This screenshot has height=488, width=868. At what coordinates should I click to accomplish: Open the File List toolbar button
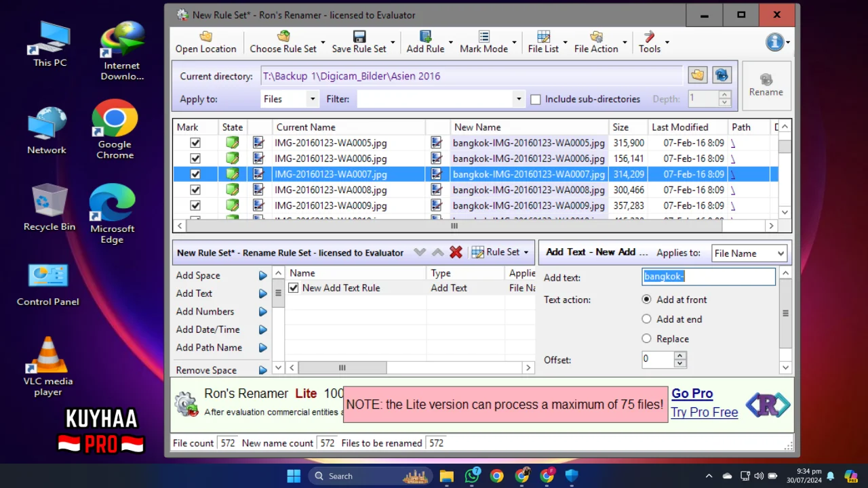click(543, 42)
